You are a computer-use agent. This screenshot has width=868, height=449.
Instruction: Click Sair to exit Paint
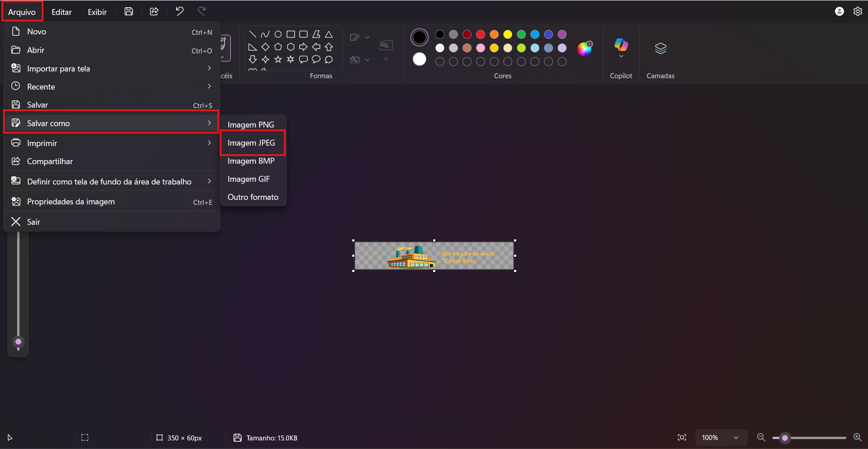(x=112, y=222)
